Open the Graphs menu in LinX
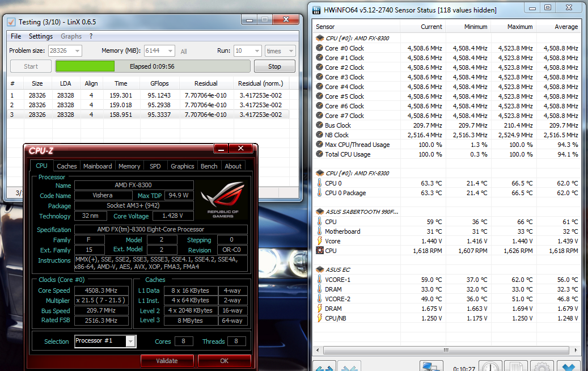Image resolution: width=588 pixels, height=371 pixels. tap(71, 36)
